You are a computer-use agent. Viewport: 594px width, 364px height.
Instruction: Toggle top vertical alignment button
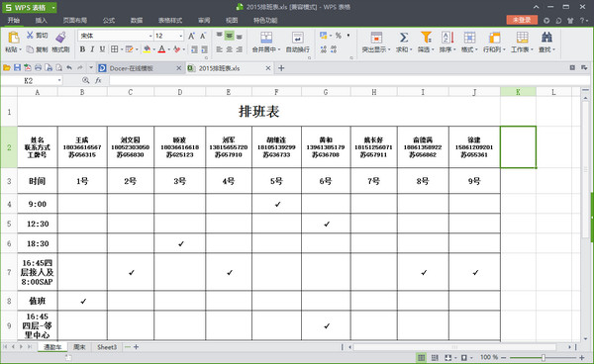pos(220,36)
